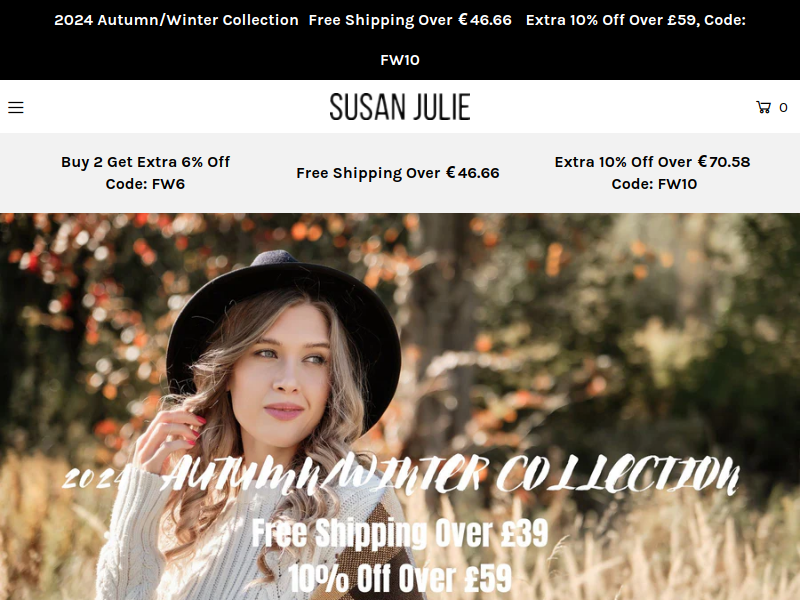Open the hamburger navigation menu
Screen dimensions: 800x600
tap(16, 107)
